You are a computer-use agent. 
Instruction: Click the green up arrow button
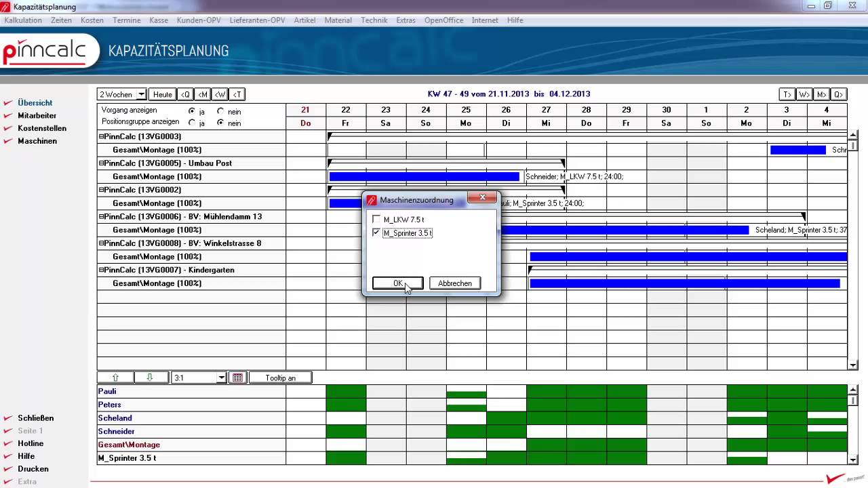[x=115, y=378]
